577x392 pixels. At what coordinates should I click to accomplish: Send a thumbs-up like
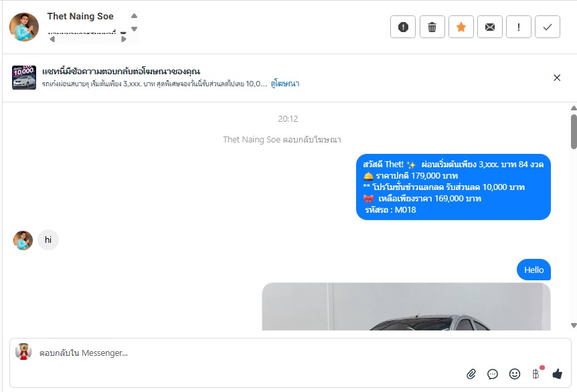557,374
